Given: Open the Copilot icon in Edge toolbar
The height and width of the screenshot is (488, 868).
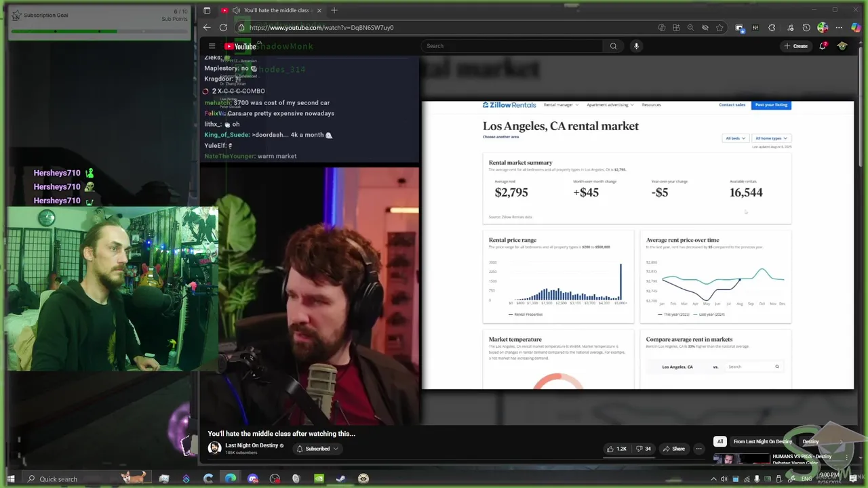Looking at the screenshot, I should 856,28.
